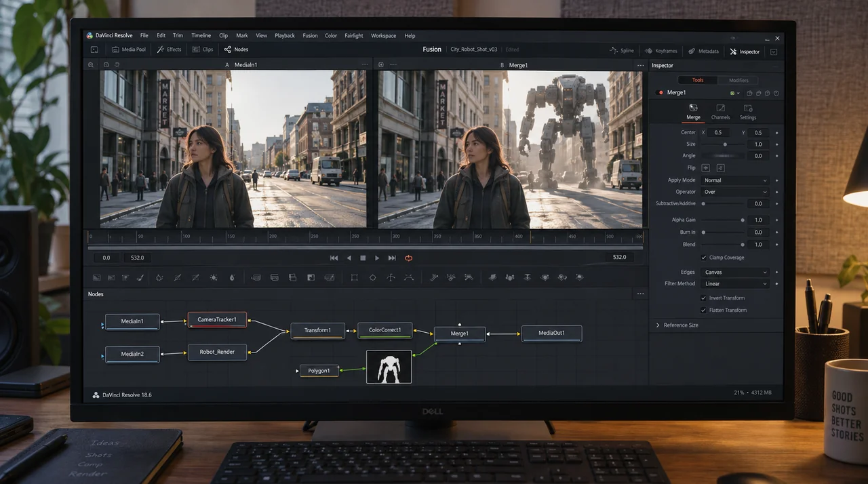Jump to the first frame

[x=334, y=258]
